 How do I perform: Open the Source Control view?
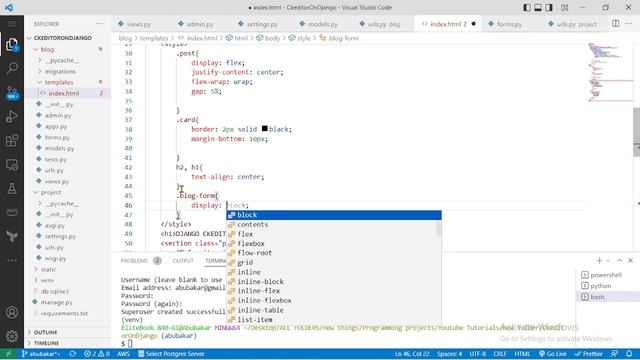[12, 93]
